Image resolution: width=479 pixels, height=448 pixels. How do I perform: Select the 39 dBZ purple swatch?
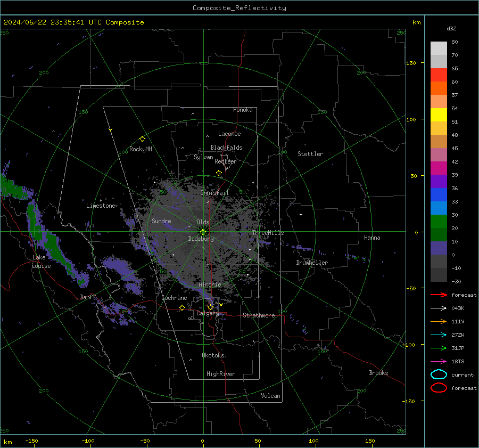[439, 181]
